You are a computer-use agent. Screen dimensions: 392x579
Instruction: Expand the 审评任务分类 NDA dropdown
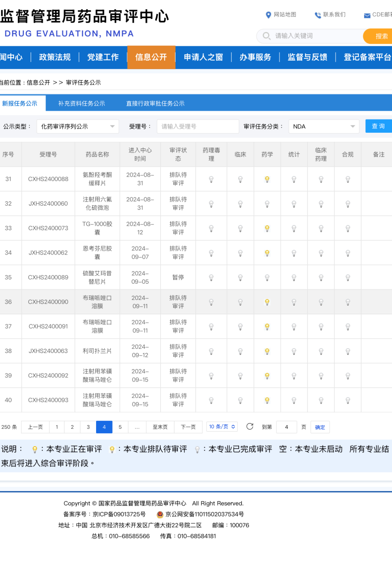(324, 126)
